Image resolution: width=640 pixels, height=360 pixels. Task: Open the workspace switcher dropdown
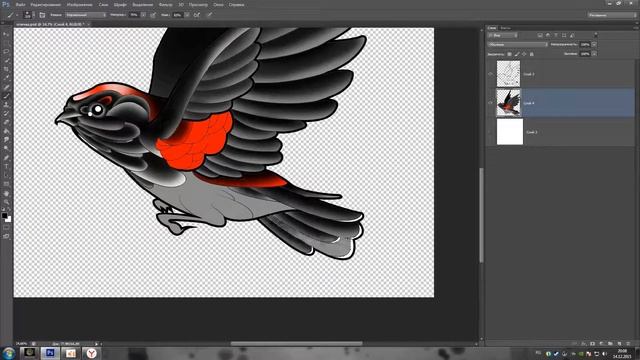(612, 15)
